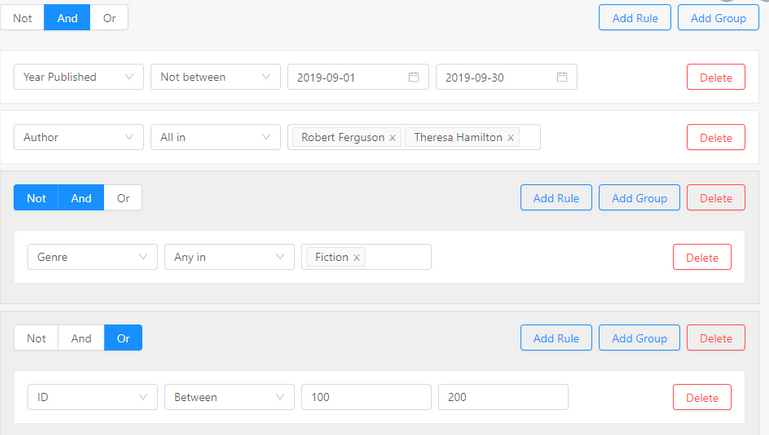The width and height of the screenshot is (769, 435).
Task: Expand the Genre field dropdown
Action: [x=92, y=257]
